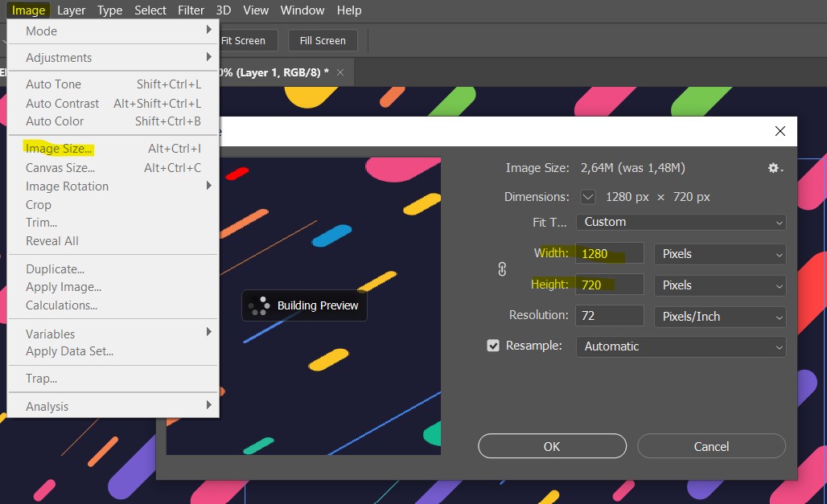Choose Apply Data Set

click(x=113, y=351)
